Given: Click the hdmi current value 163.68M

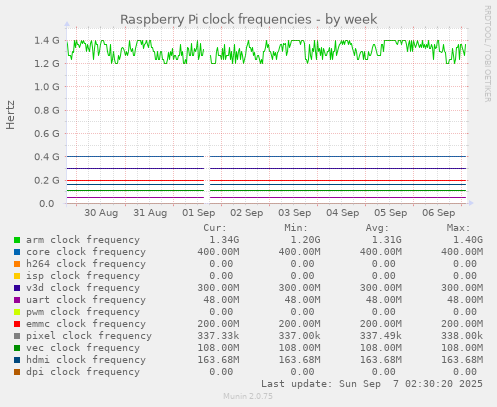Looking at the screenshot, I should click(218, 360).
